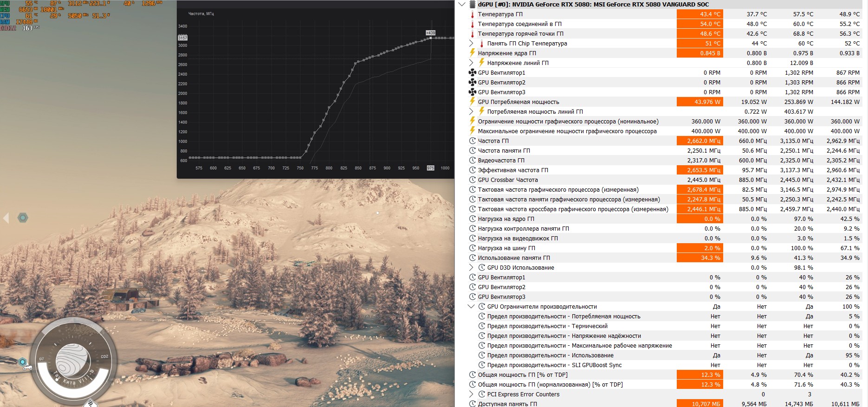Image resolution: width=868 pixels, height=407 pixels.
Task: Click lightning icon for Максимальное ограничение мощности row
Action: coord(473,131)
